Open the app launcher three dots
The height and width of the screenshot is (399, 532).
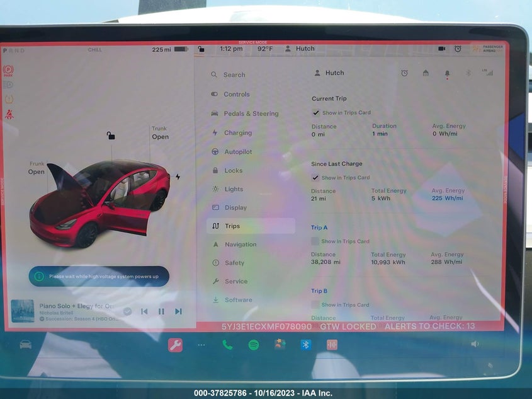(201, 345)
